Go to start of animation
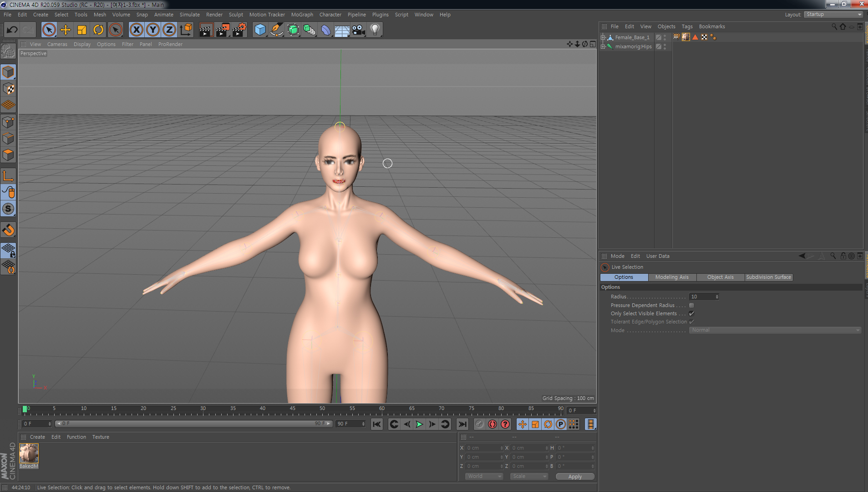Image resolution: width=868 pixels, height=492 pixels. (x=377, y=425)
